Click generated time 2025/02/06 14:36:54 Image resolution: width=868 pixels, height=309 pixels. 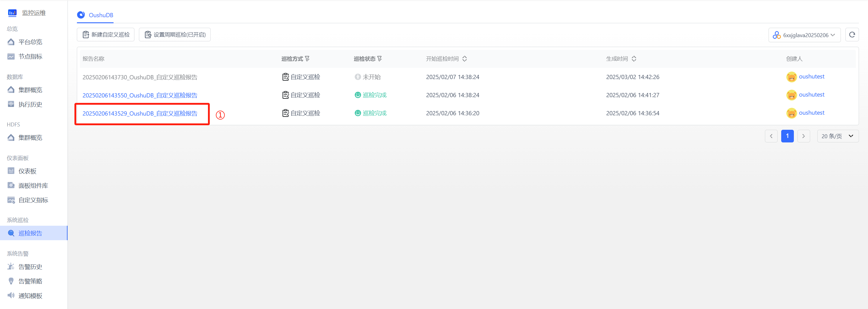[633, 113]
